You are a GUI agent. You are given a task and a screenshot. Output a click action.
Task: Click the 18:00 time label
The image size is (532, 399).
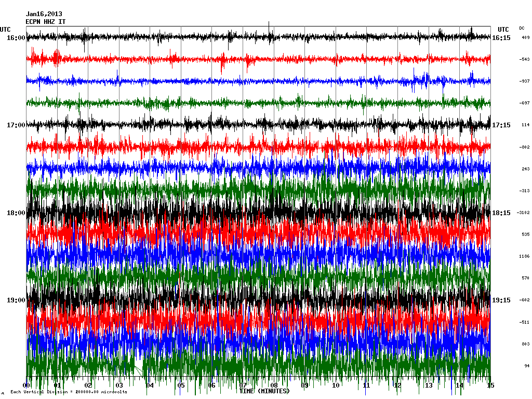pyautogui.click(x=16, y=213)
